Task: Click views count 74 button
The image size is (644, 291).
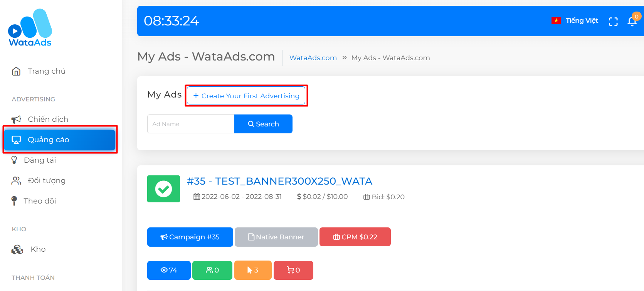Action: [x=169, y=270]
